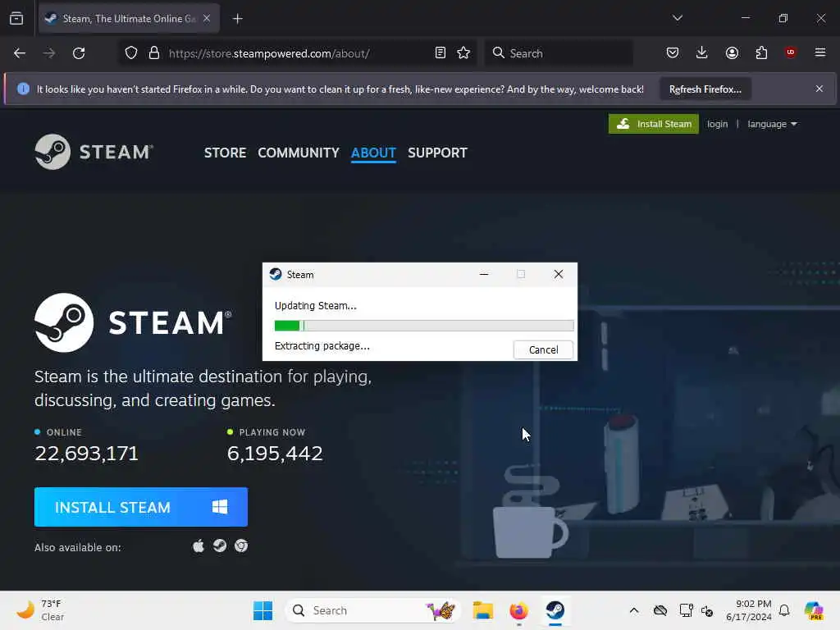Click the blue INSTALL STEAM button
Viewport: 840px width, 630px height.
(141, 507)
